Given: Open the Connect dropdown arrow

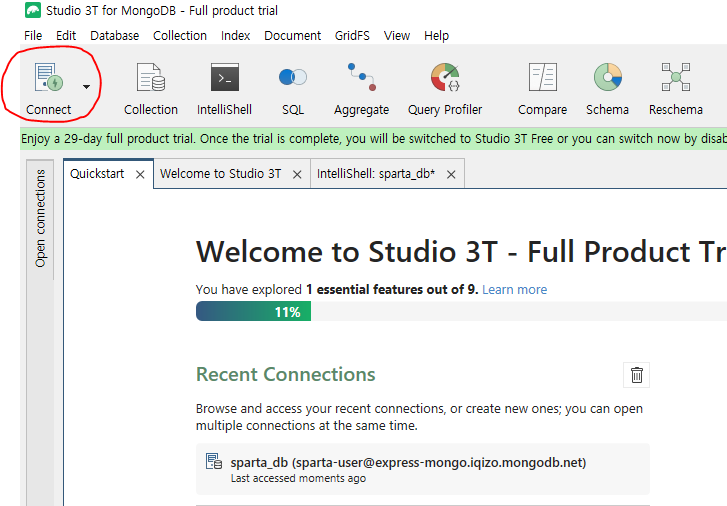Looking at the screenshot, I should tap(86, 87).
